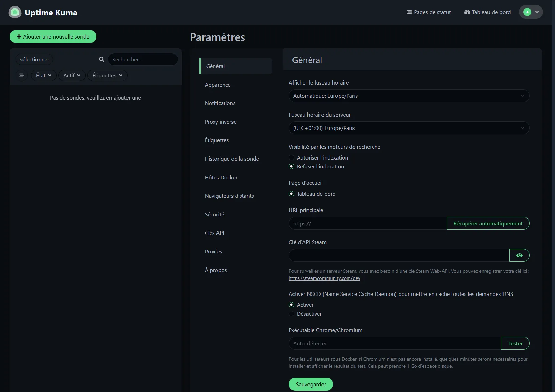
Task: Select Refuser l'indexation radio option
Action: tap(291, 166)
